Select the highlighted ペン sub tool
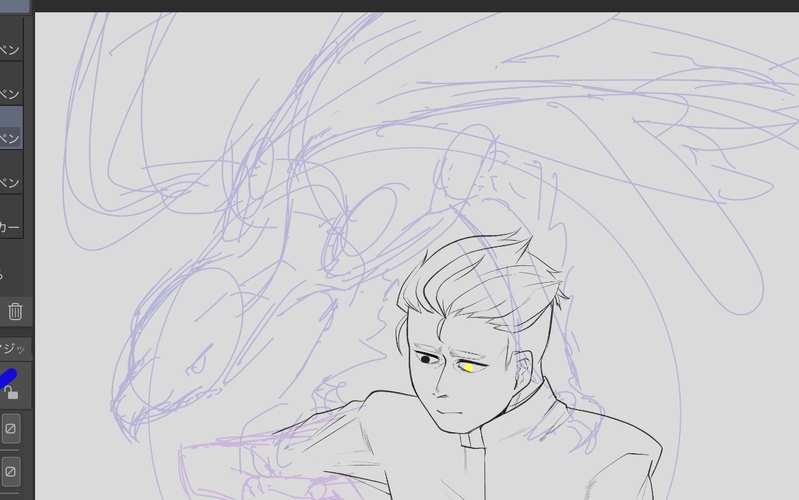 (11, 128)
